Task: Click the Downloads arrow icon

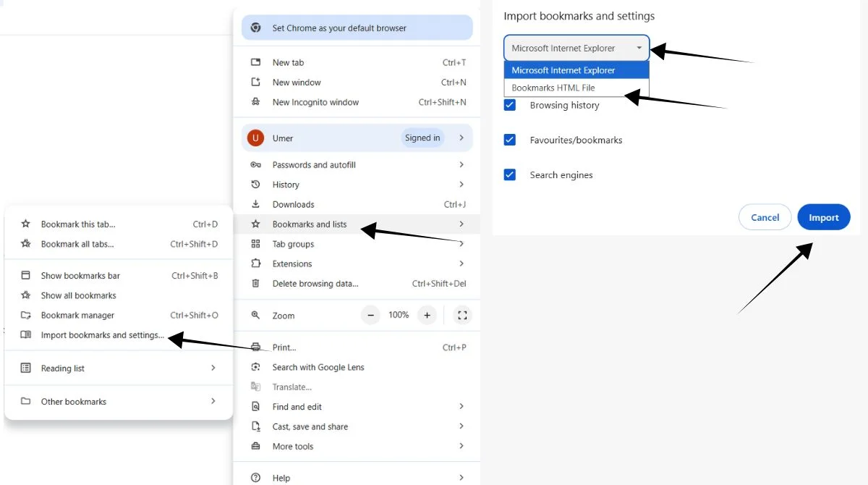Action: click(x=255, y=205)
